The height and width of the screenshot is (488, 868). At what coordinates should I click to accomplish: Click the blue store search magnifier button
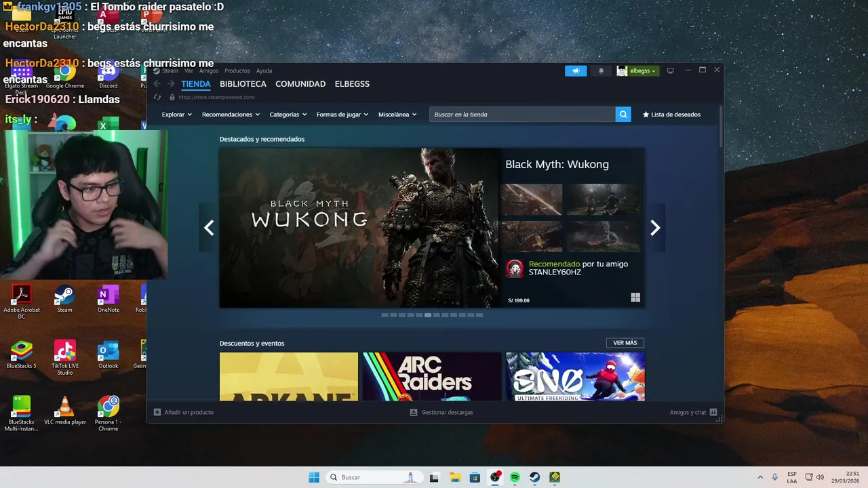(x=623, y=115)
